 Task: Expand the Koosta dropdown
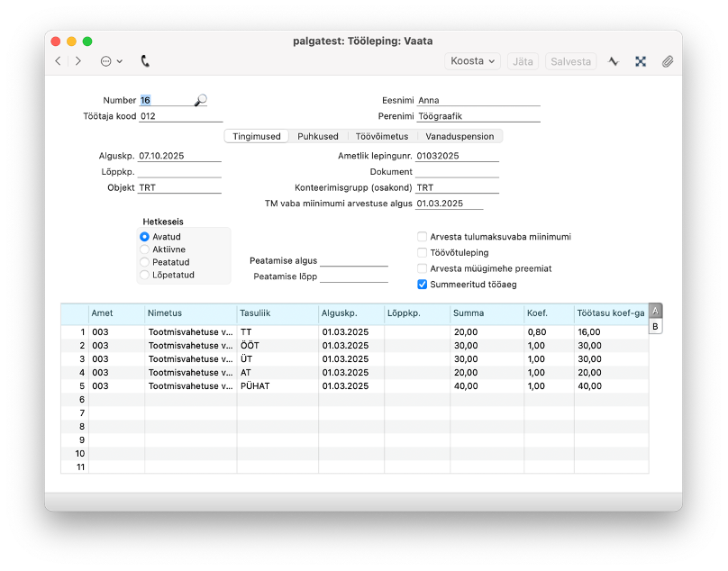tap(472, 61)
